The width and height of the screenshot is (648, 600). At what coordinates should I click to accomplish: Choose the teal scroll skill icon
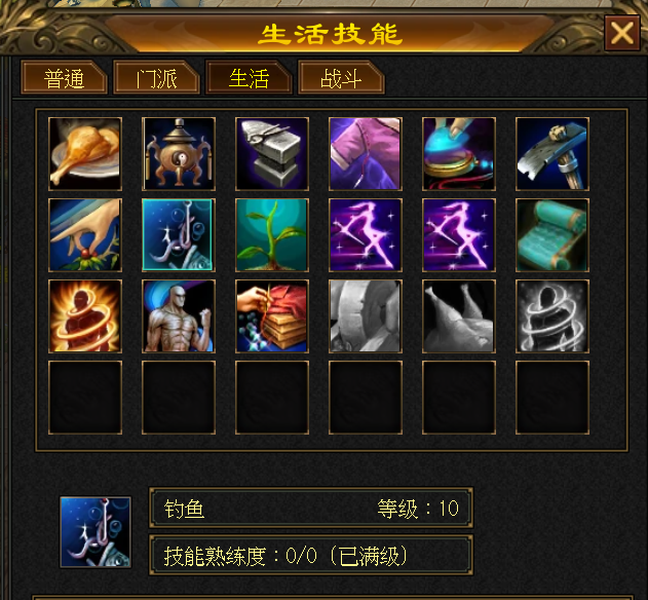click(x=552, y=235)
